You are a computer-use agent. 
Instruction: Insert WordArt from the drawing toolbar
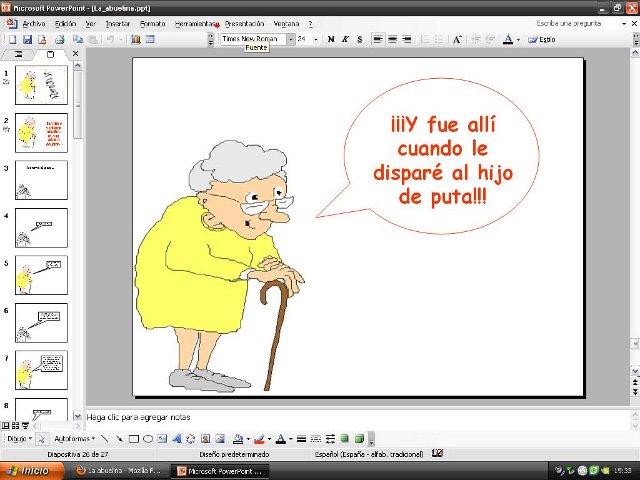tap(176, 438)
